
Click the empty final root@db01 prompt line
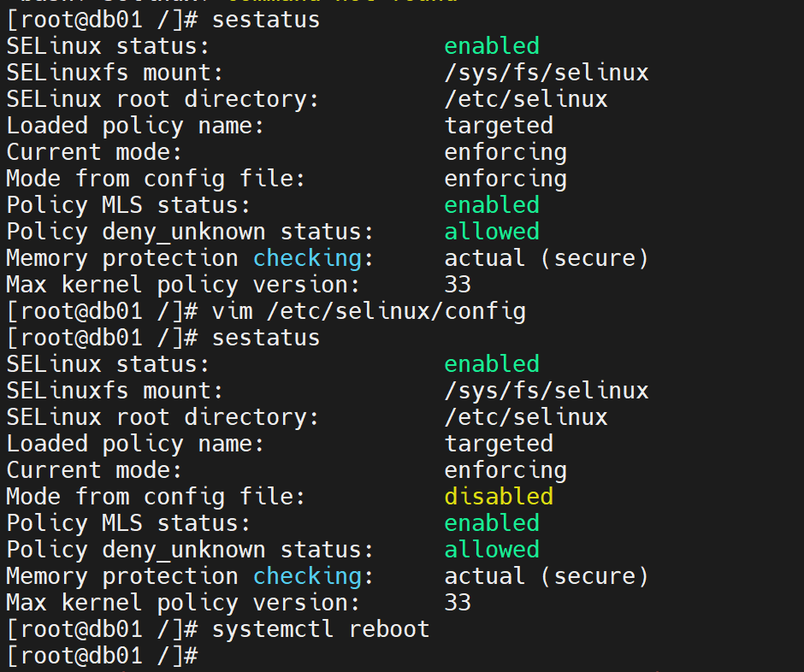pyautogui.click(x=102, y=656)
